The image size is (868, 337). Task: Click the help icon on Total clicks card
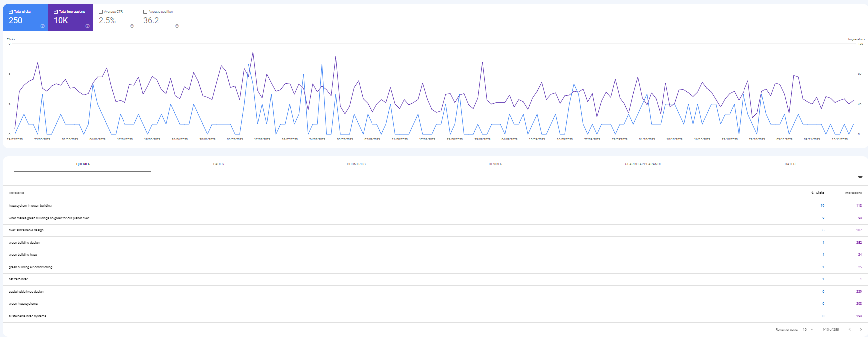point(42,26)
